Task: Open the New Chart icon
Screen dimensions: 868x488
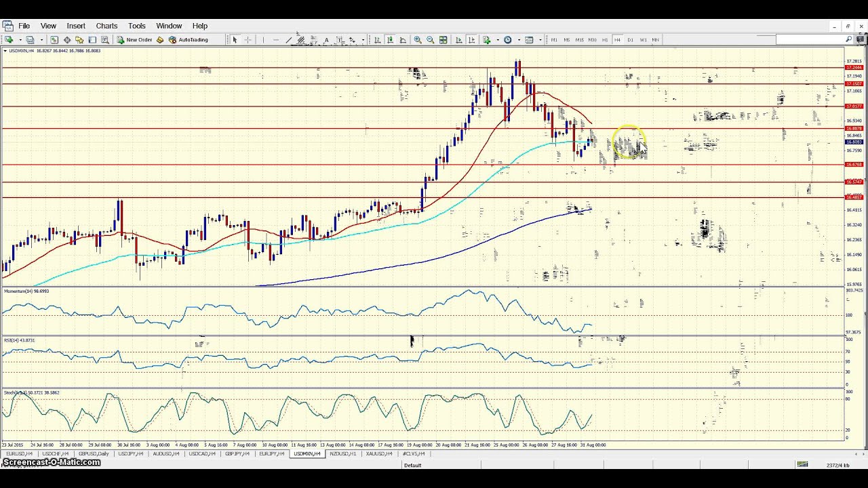Action: [9, 40]
